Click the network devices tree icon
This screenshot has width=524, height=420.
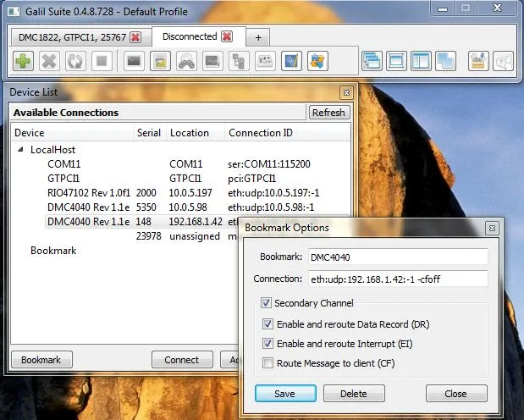239,61
